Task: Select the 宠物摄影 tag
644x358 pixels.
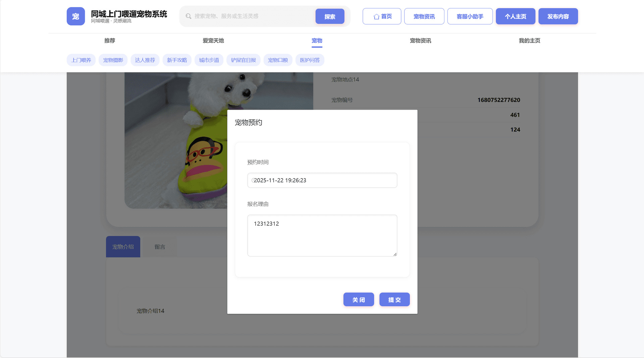Action: 113,60
